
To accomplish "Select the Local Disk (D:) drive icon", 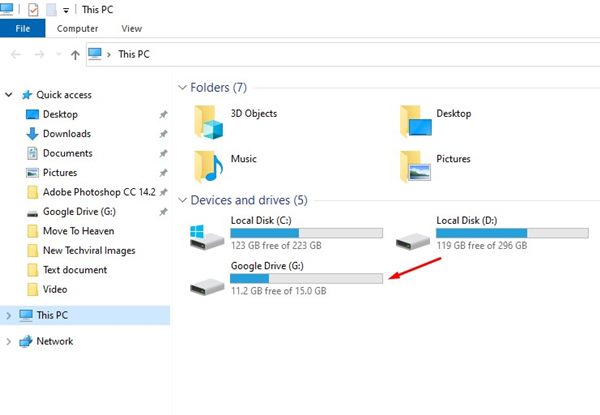I will click(413, 241).
